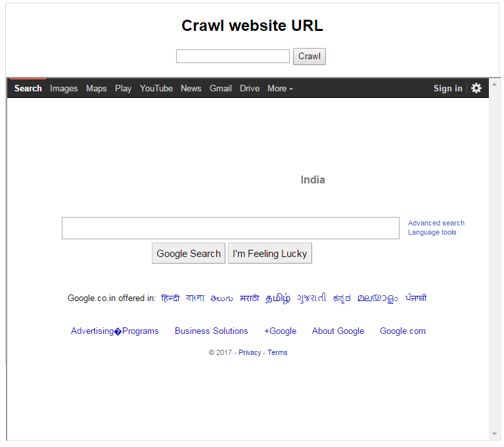Open Play in the top bar
The image size is (504, 447).
point(123,88)
